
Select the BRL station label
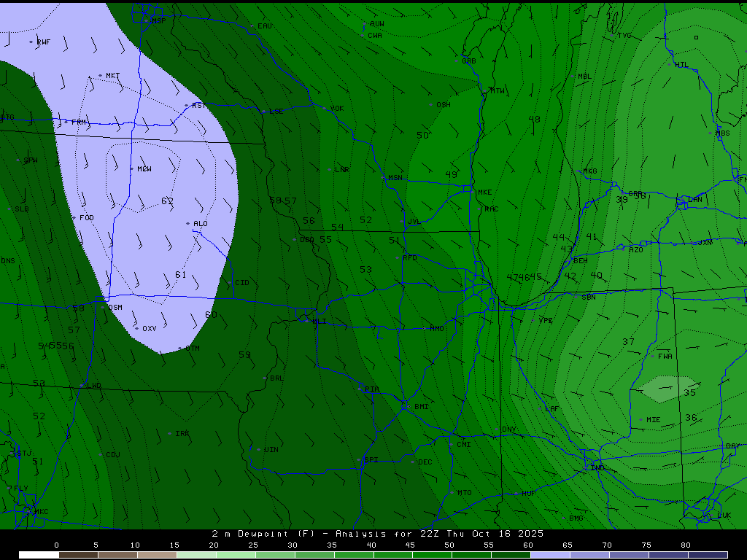point(276,378)
